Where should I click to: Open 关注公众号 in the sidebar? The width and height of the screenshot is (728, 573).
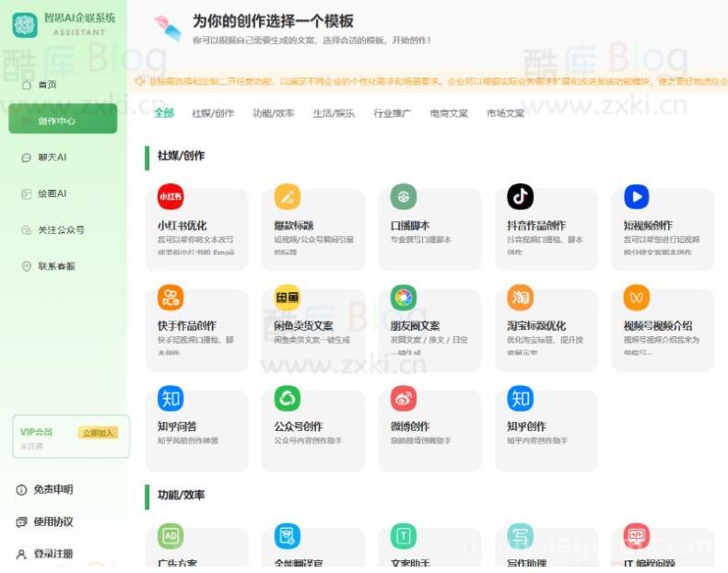(x=63, y=230)
